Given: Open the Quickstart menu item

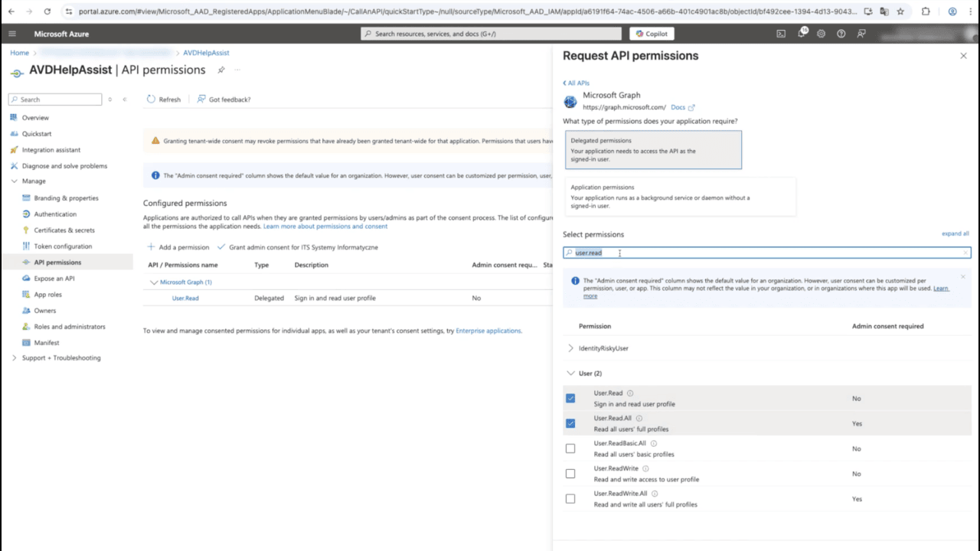Looking at the screenshot, I should tap(37, 134).
